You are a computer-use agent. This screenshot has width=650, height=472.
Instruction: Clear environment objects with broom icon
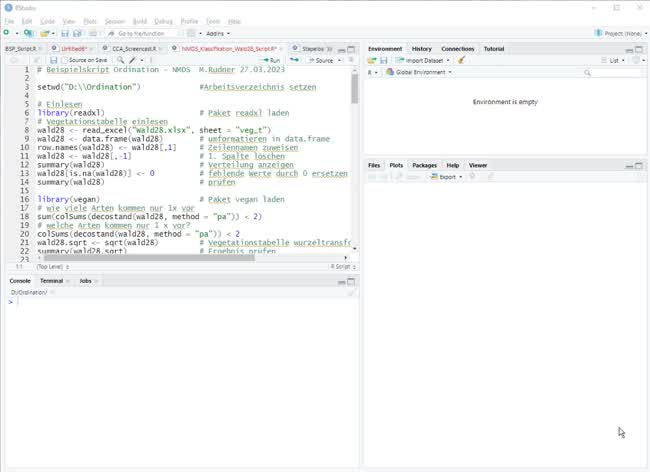(461, 61)
